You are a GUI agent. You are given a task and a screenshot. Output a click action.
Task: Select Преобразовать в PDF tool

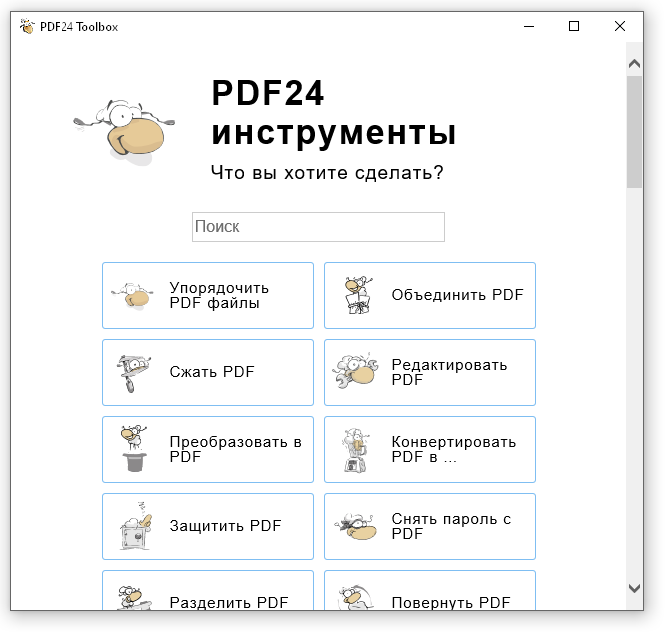(x=208, y=450)
